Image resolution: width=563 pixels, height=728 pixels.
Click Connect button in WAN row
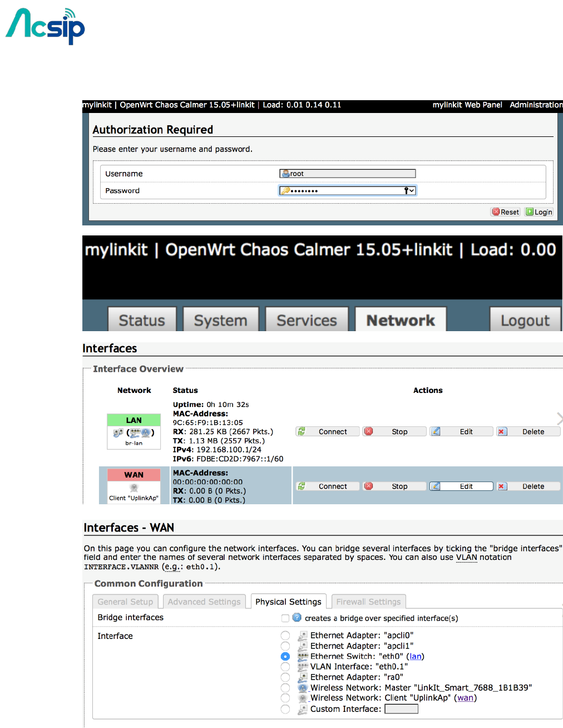coord(327,486)
